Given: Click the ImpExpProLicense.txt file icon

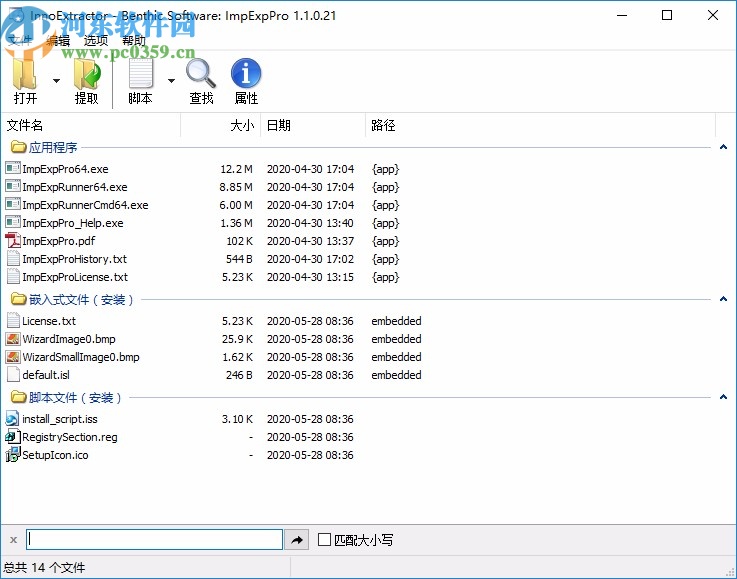Looking at the screenshot, I should (x=13, y=276).
